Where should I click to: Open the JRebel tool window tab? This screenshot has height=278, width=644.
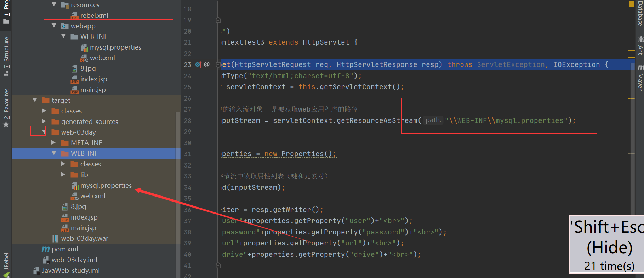coord(6,265)
